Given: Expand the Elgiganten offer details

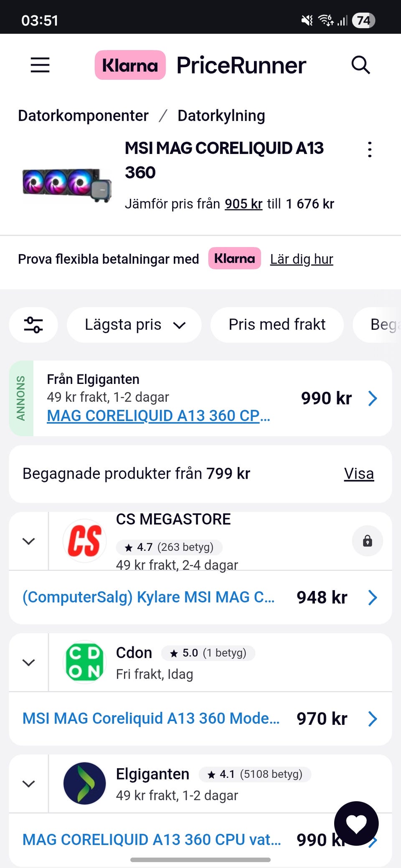Looking at the screenshot, I should click(x=28, y=784).
